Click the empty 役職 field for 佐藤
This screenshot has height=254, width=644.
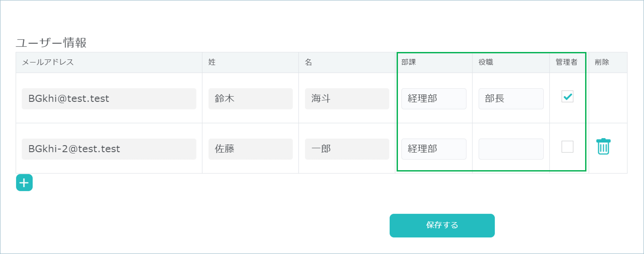tap(511, 149)
